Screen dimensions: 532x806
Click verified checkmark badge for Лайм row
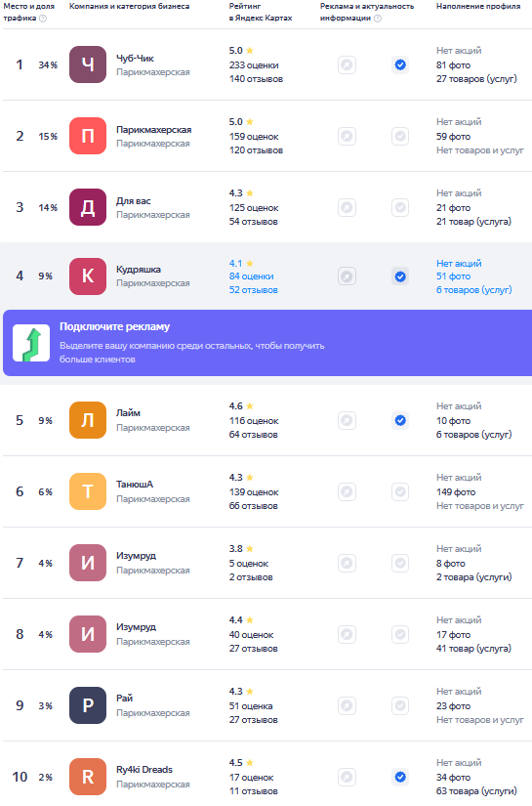400,420
